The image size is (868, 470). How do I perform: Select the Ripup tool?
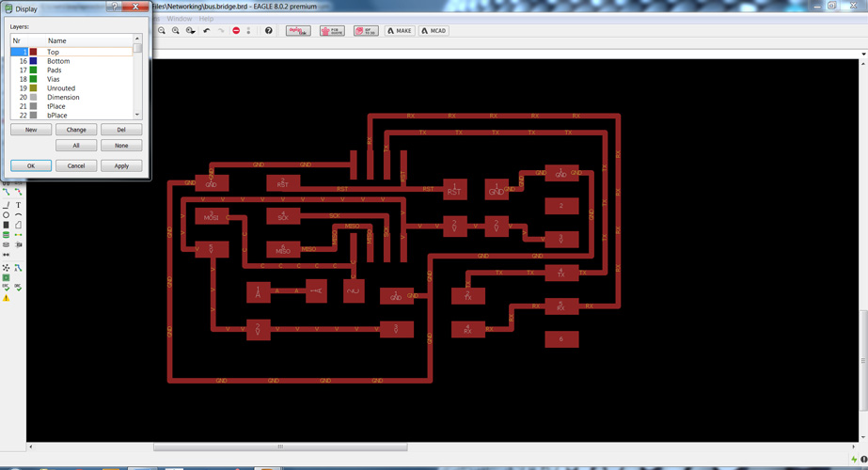(18, 192)
